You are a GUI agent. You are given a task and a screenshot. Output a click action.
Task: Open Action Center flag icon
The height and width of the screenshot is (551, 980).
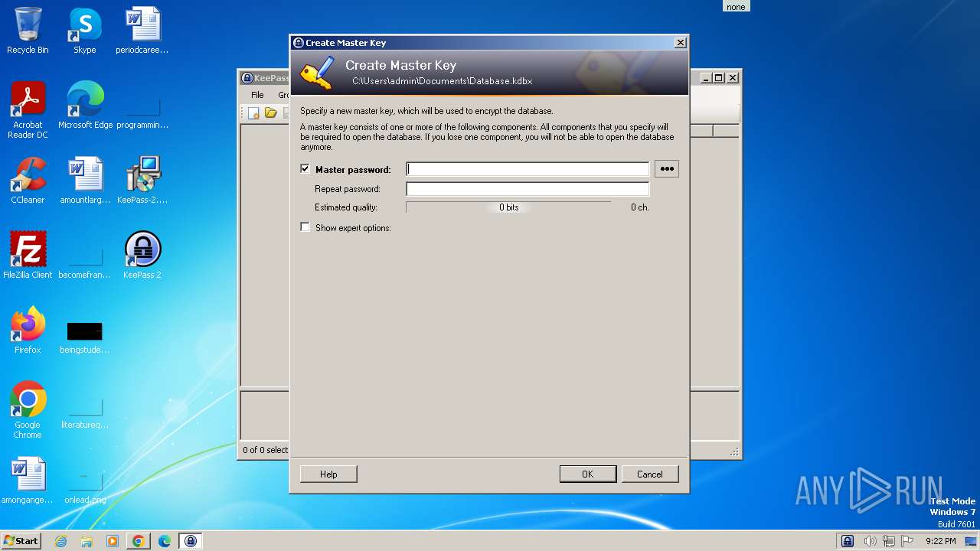tap(907, 541)
